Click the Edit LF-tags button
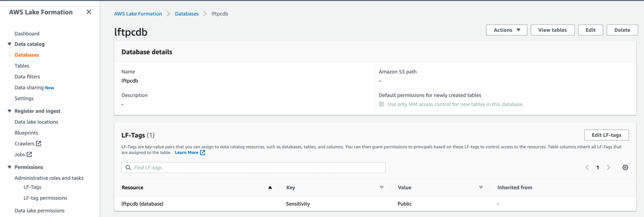This screenshot has width=644, height=217. 606,135
